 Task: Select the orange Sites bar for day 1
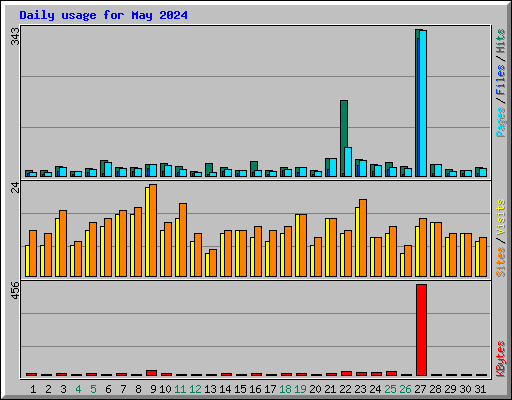coord(33,253)
